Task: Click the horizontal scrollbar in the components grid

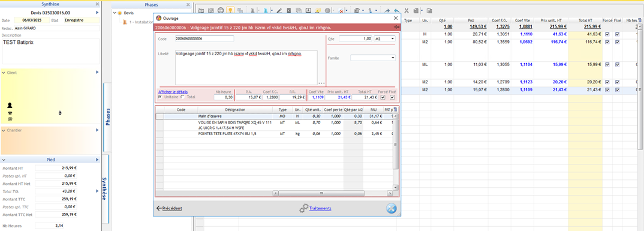Action: pos(321,194)
